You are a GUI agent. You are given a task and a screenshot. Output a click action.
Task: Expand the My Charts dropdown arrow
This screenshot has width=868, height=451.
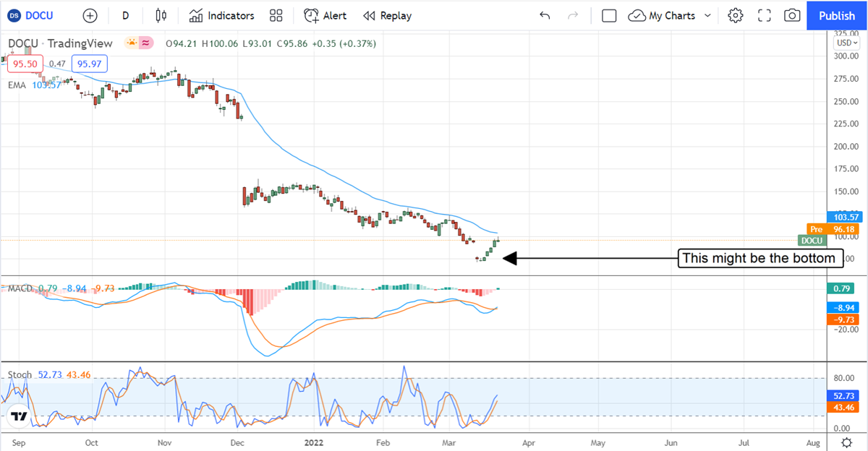tap(707, 15)
